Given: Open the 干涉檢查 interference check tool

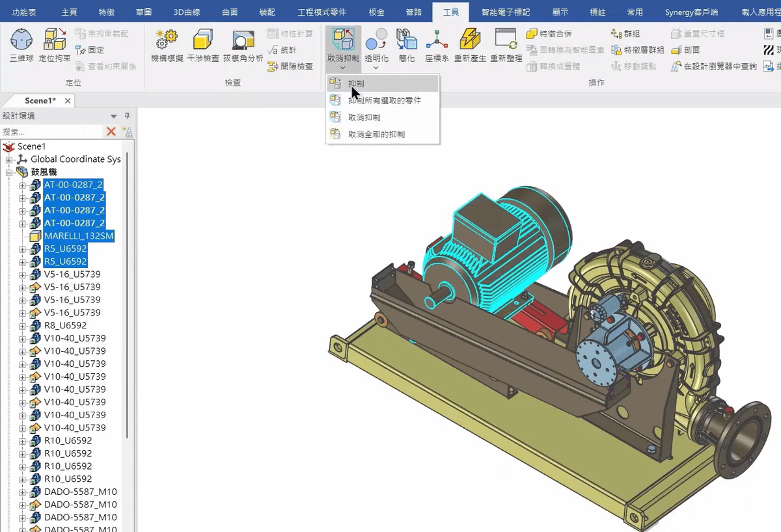Looking at the screenshot, I should pos(202,44).
